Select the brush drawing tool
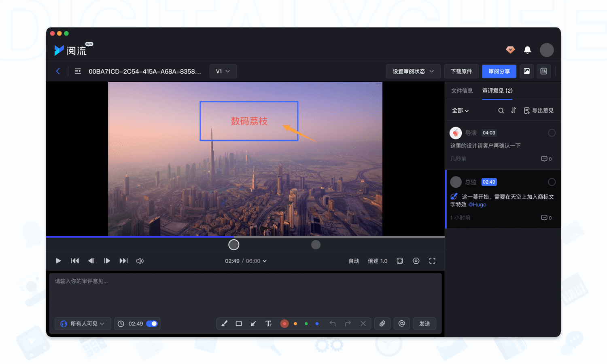Viewport: 607px width, 364px height. (224, 324)
